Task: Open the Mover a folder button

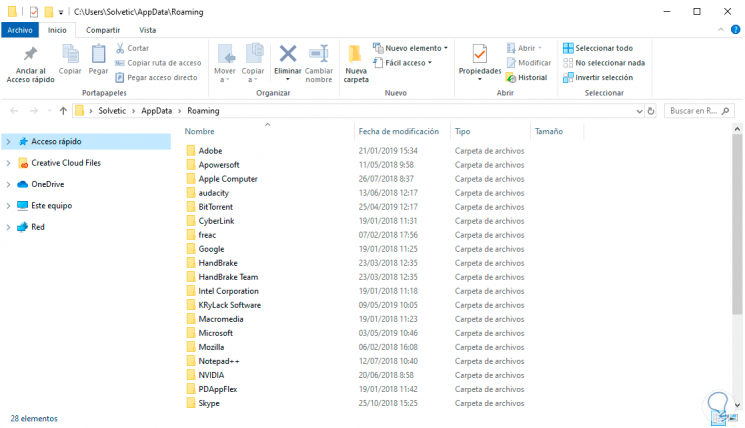Action: coord(225,63)
